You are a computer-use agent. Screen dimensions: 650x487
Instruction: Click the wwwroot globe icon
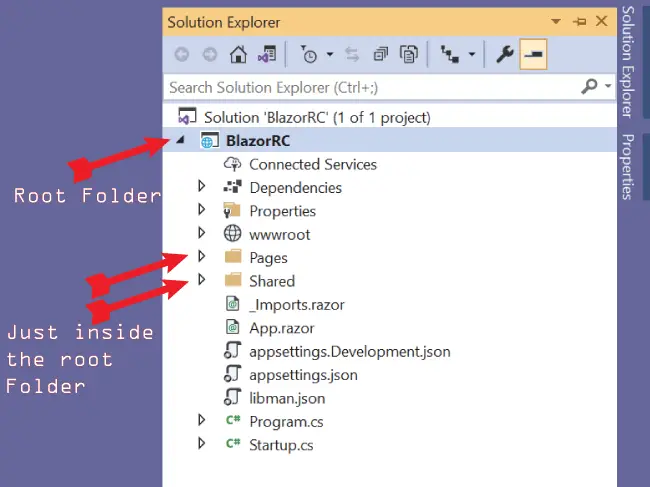point(233,233)
